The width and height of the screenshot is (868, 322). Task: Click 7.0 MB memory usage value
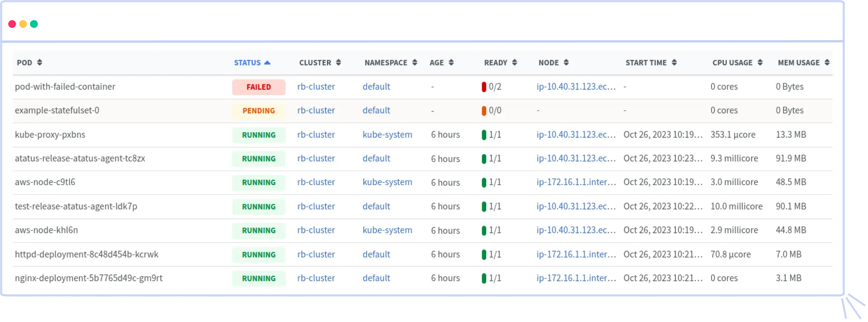pos(789,255)
